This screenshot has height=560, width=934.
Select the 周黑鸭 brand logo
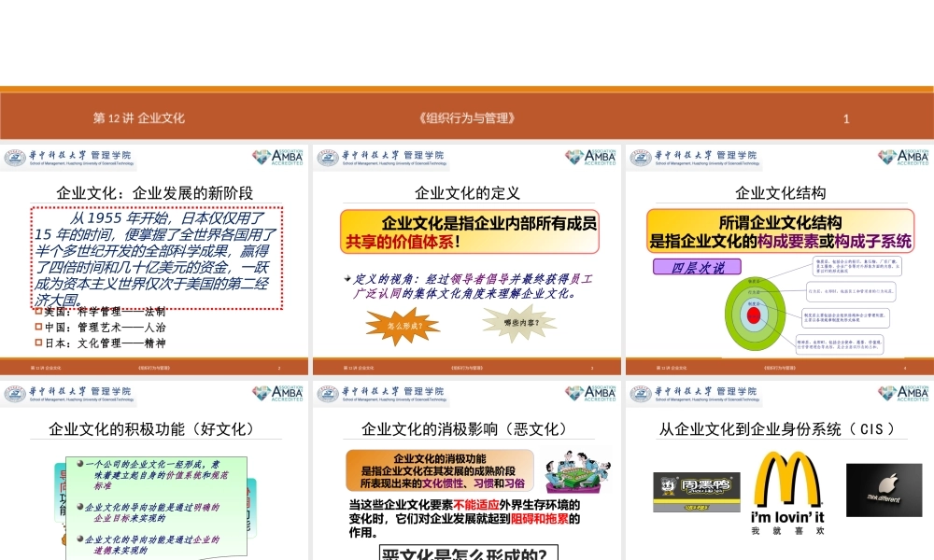click(x=696, y=492)
